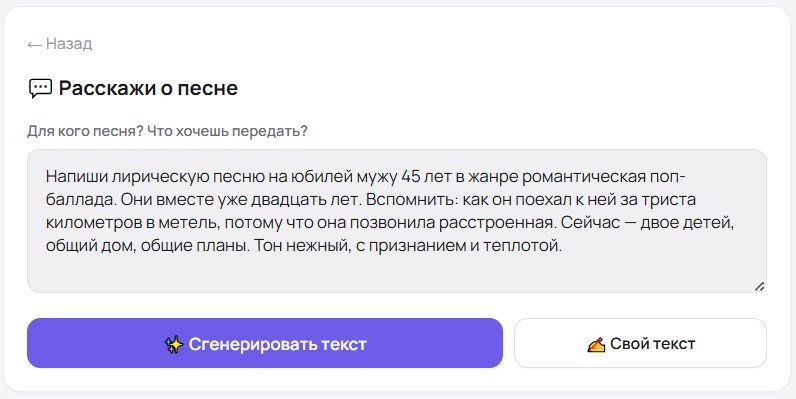Viewport: 796px width, 399px height.
Task: Click the pencil icon on Свой текст
Action: click(x=596, y=345)
